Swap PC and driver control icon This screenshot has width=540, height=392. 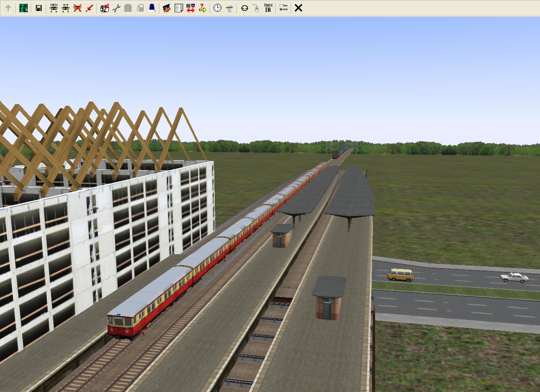(190, 8)
